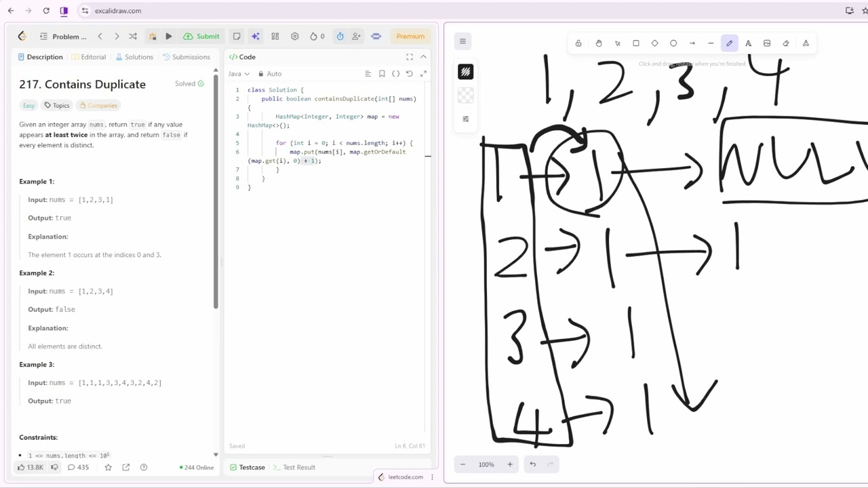Select the Insert image tool
Viewport: 868px width, 488px height.
(x=767, y=43)
